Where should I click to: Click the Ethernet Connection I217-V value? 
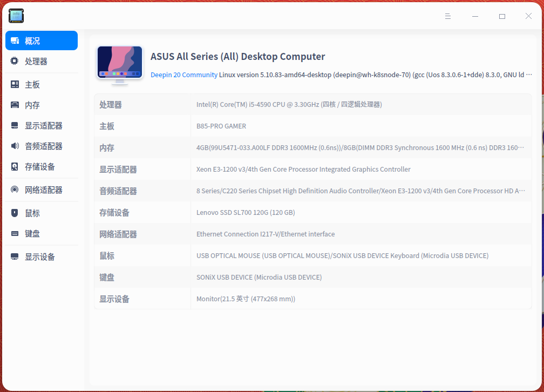pos(266,234)
